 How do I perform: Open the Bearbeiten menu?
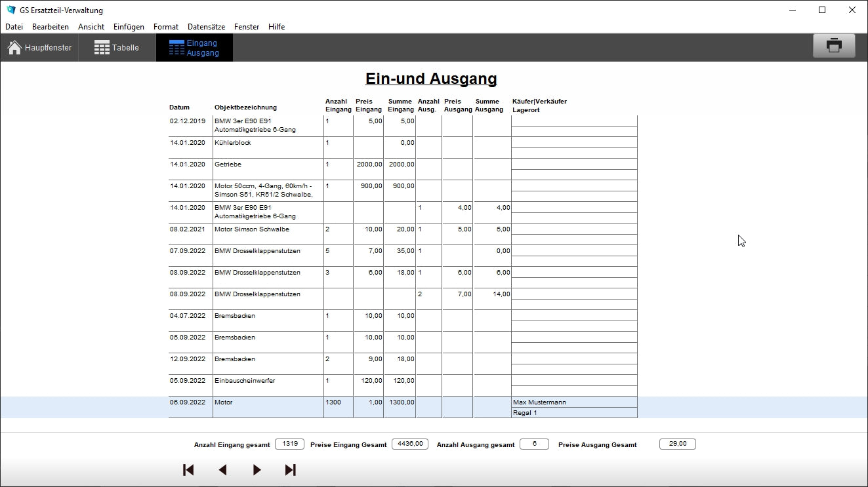(51, 27)
